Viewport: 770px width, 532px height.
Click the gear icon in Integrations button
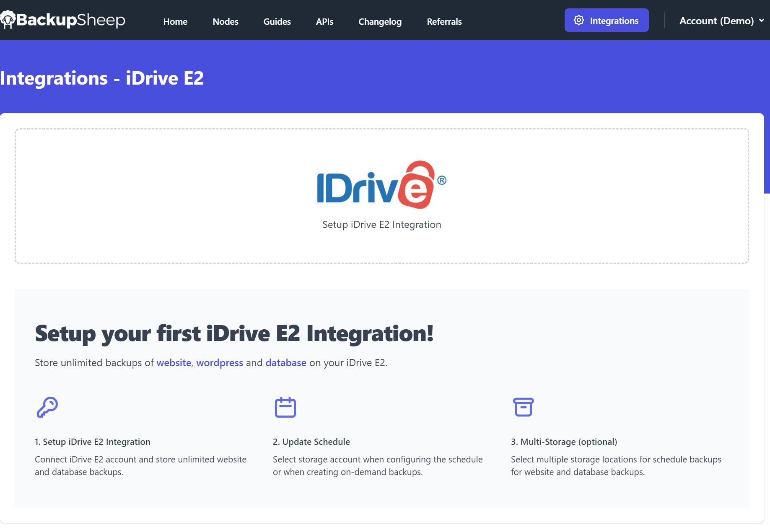(579, 21)
